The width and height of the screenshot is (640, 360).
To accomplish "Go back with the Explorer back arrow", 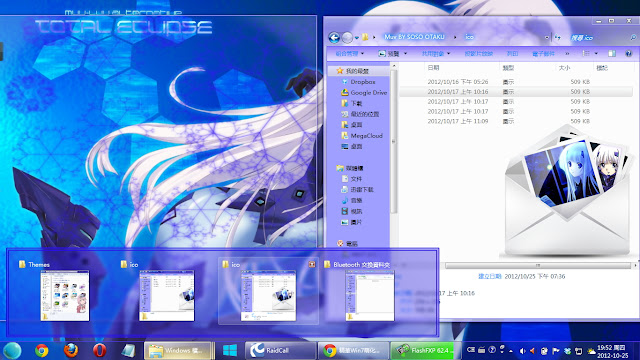I will pyautogui.click(x=334, y=38).
